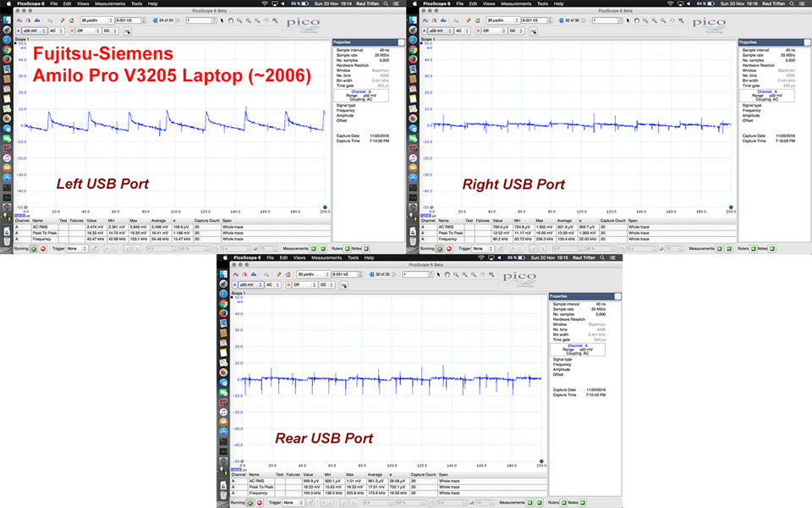Open ±50 mV range dropdown, Rear USB window
Screen dimensions: 812x508
click(x=251, y=285)
